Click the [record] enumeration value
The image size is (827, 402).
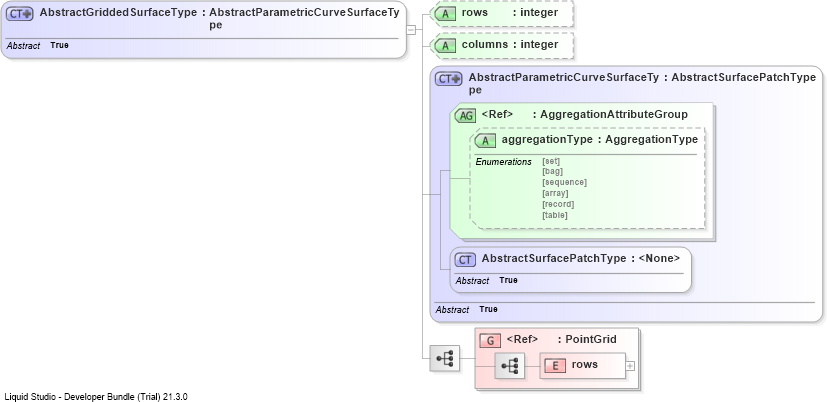click(x=558, y=205)
